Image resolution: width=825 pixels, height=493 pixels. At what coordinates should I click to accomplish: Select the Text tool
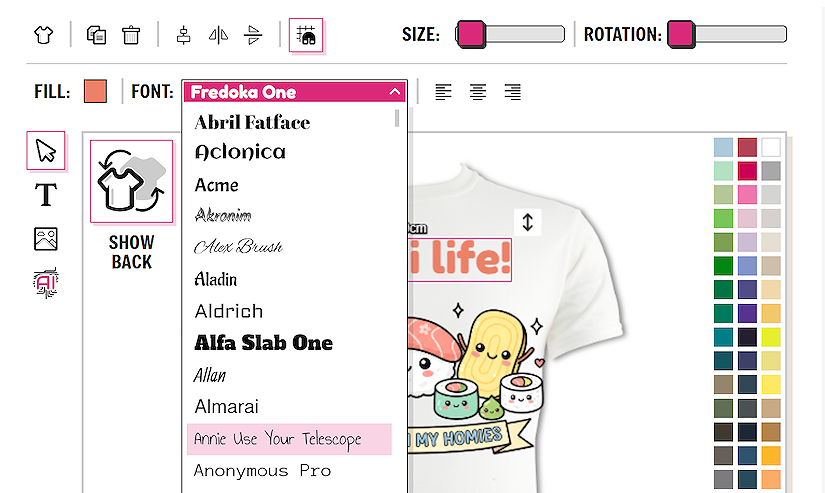coord(46,194)
